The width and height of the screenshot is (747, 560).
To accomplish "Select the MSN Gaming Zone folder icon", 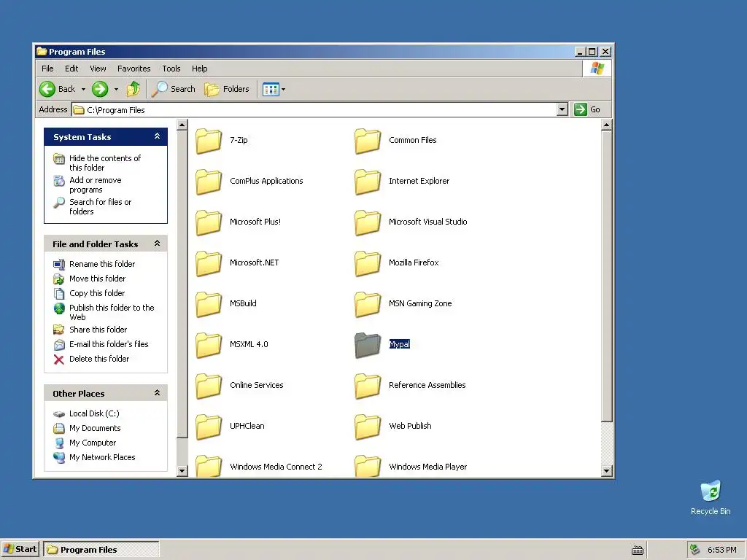I will pyautogui.click(x=368, y=304).
